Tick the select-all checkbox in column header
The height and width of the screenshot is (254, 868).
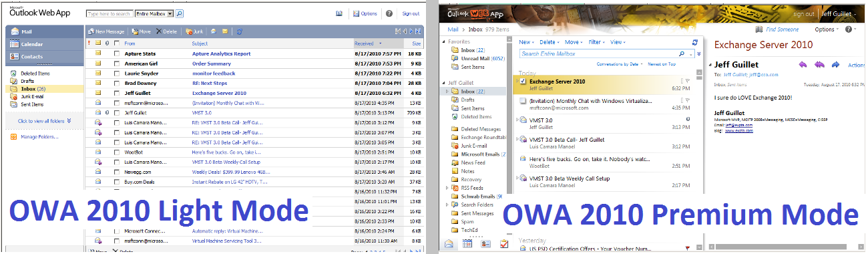pos(117,43)
